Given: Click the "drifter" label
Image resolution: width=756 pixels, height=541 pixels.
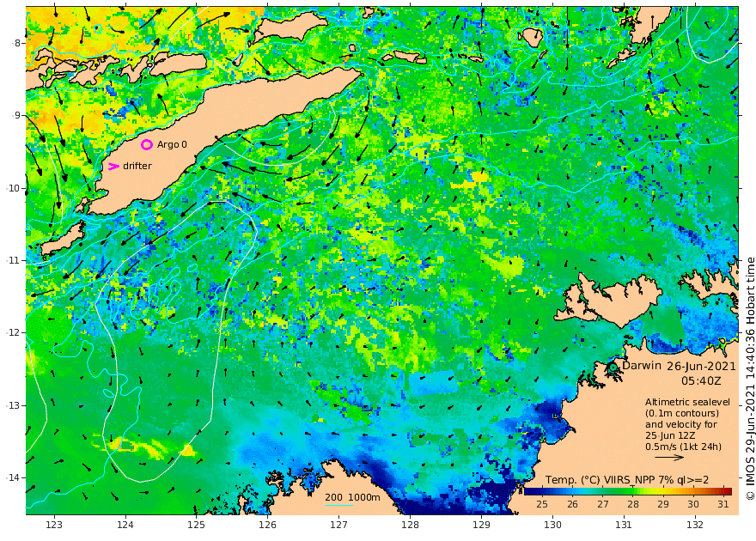Looking at the screenshot, I should pos(137,166).
